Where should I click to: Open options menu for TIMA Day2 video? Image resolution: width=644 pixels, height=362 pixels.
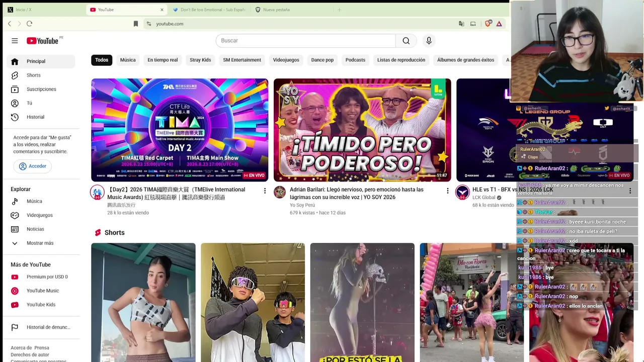[x=265, y=191]
